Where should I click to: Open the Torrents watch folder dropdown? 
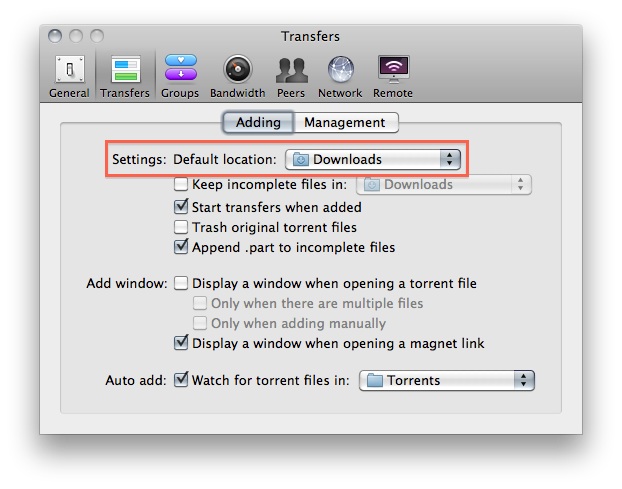447,380
